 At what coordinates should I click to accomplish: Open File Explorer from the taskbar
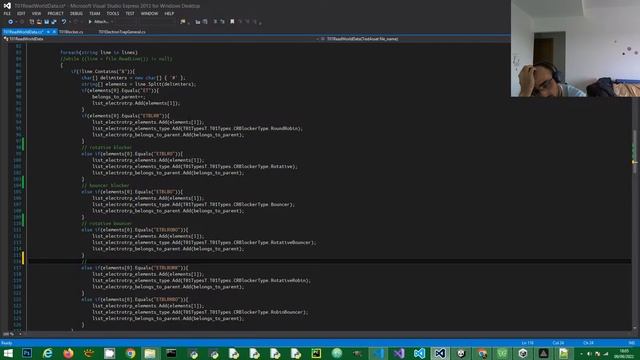tap(150, 353)
